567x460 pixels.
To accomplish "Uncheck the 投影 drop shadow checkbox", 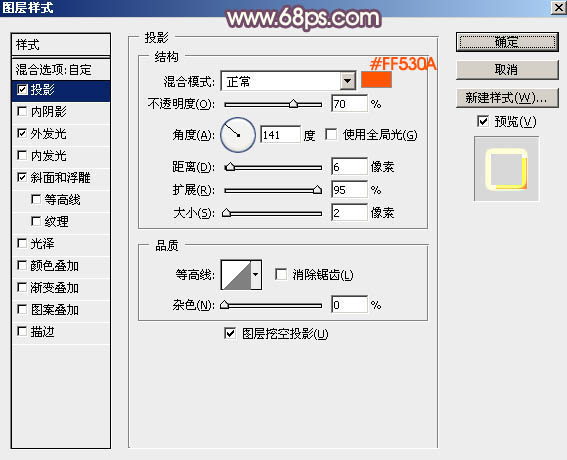I will tap(22, 90).
